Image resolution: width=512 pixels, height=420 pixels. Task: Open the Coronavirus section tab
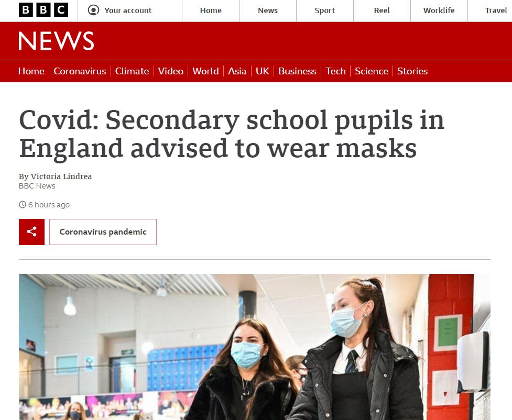point(80,71)
